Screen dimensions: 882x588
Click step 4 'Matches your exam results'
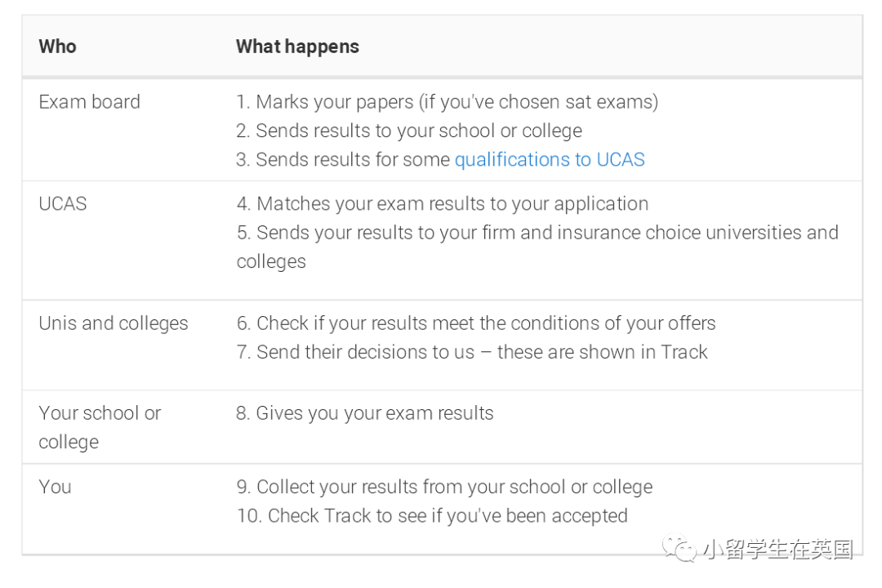[x=443, y=203]
